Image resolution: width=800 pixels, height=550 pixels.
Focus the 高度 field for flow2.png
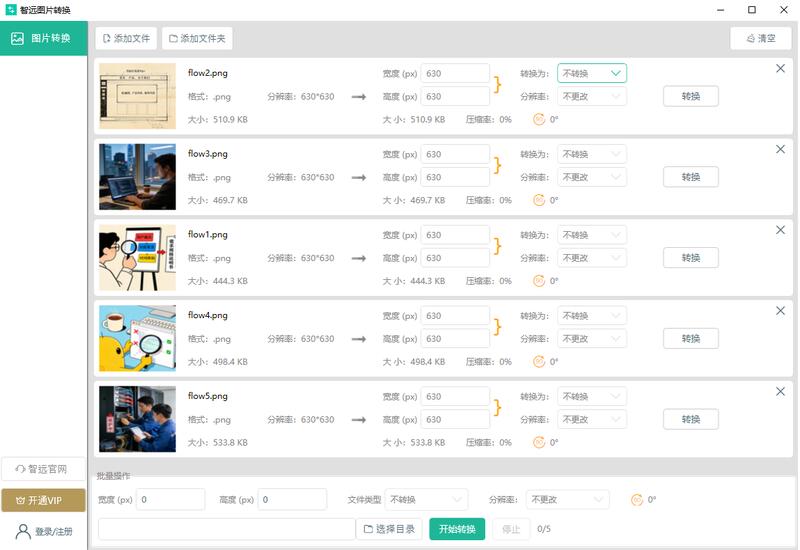[455, 96]
